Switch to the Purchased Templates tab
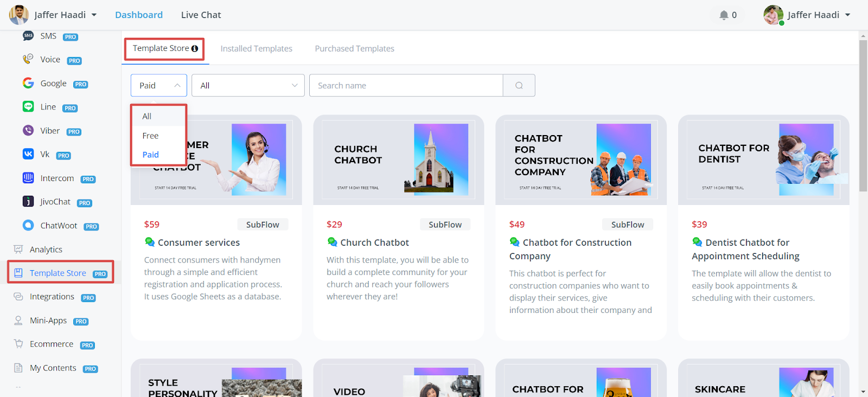868x397 pixels. pyautogui.click(x=355, y=49)
